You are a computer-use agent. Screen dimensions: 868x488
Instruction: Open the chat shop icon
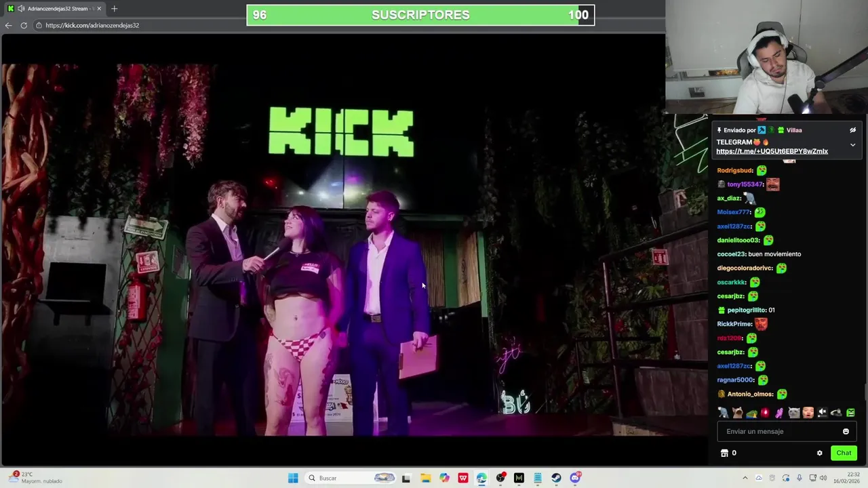724,453
